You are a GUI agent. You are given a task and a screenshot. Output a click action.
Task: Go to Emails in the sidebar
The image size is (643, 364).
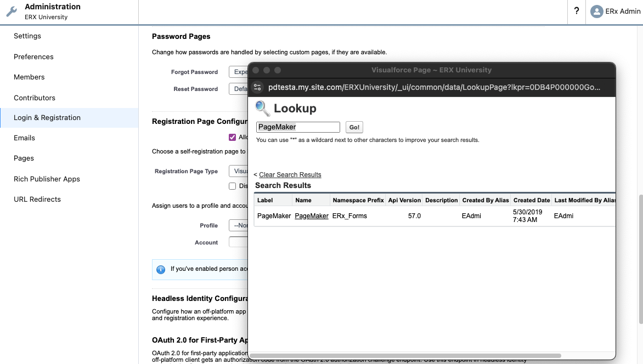point(24,138)
